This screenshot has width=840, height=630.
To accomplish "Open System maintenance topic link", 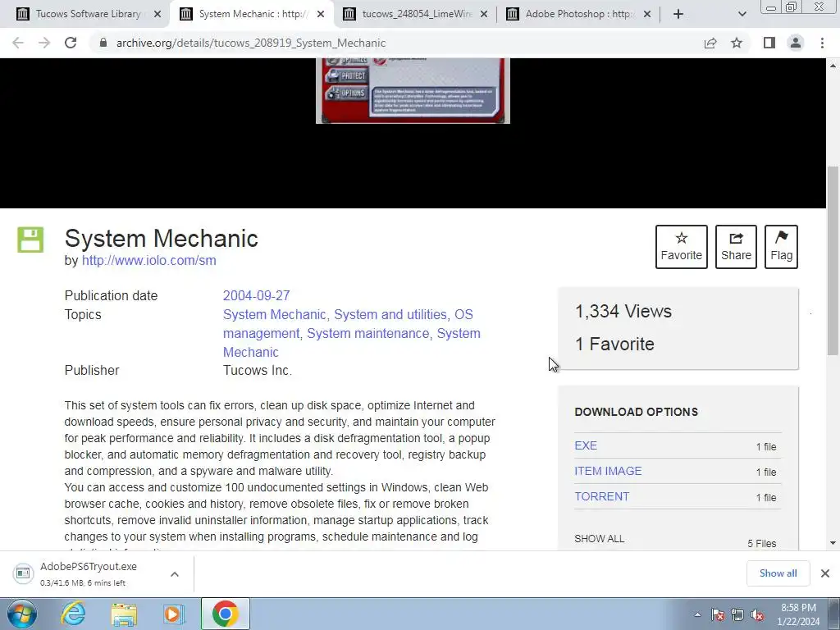I will pos(367,333).
